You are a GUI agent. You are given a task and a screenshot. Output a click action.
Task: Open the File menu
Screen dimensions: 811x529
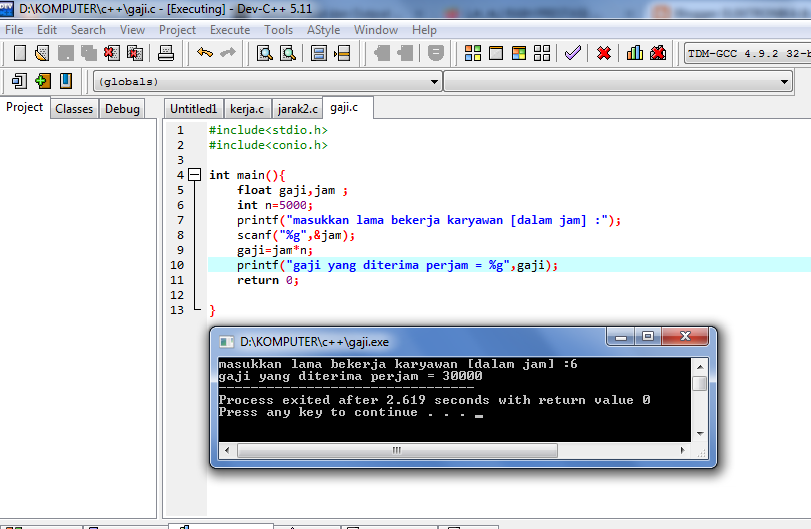[x=14, y=30]
